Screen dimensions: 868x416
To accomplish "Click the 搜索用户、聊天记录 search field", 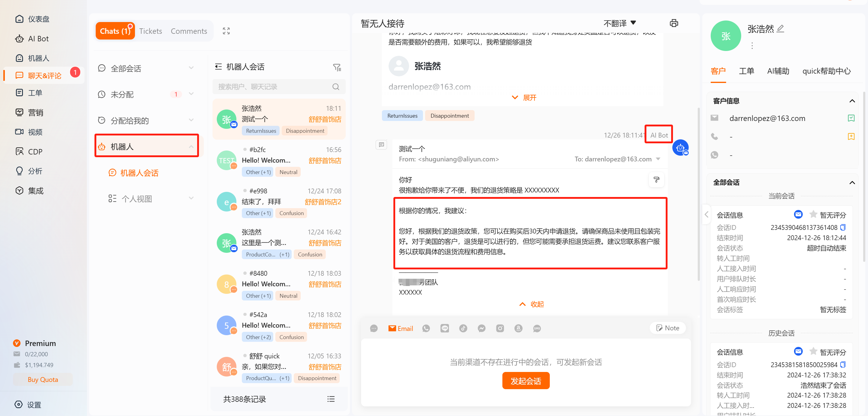I will click(x=279, y=87).
